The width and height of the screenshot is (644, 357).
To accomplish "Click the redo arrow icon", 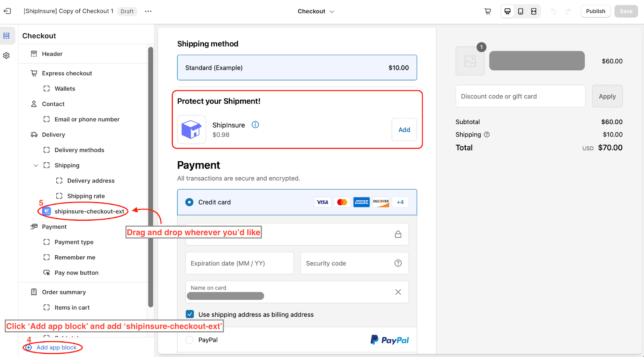I will click(568, 11).
